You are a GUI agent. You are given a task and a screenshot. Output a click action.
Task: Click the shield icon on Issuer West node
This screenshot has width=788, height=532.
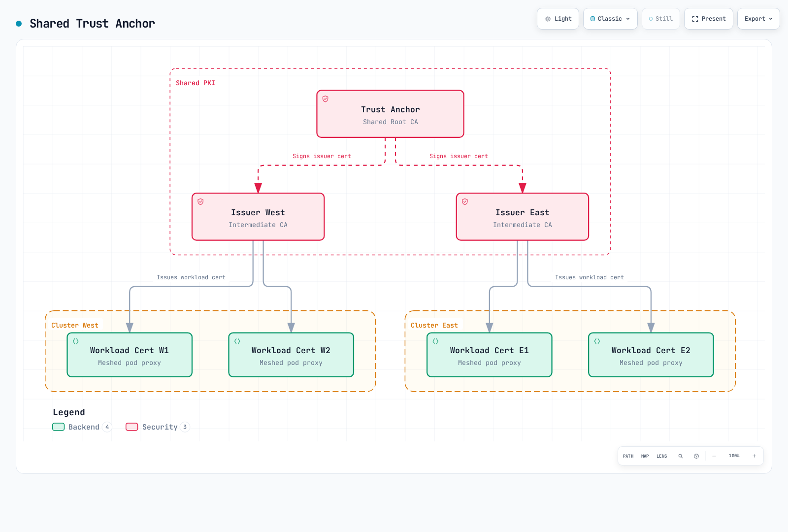[x=200, y=202]
